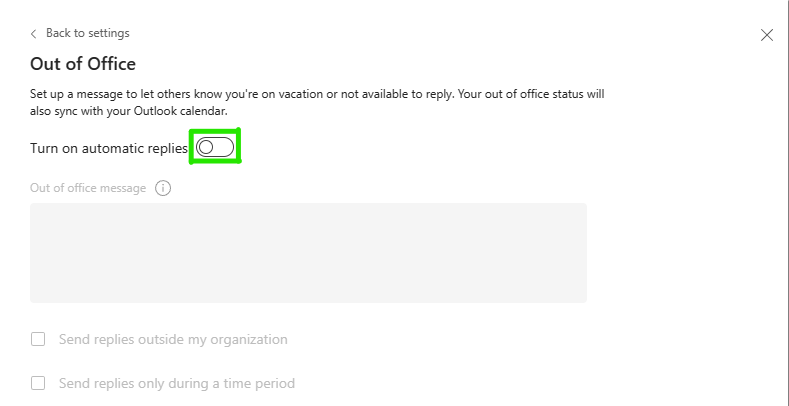
Task: Click the Turn on automatic replies label
Action: (x=109, y=148)
